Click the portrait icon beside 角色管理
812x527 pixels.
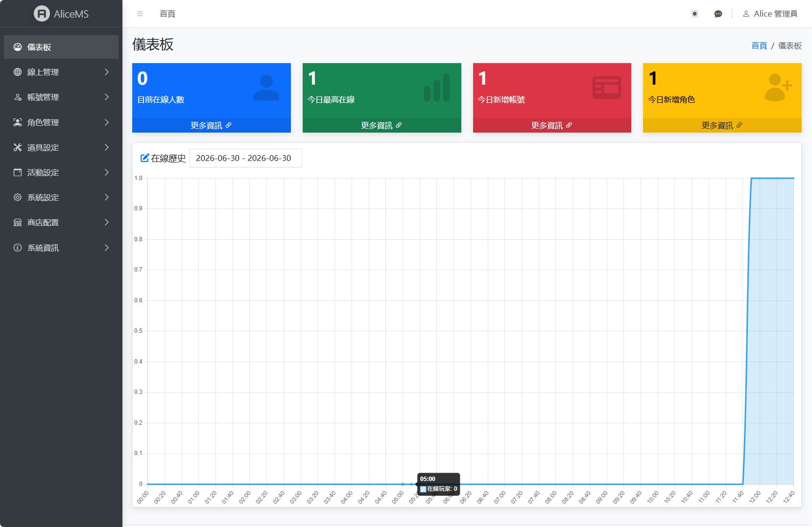click(18, 122)
